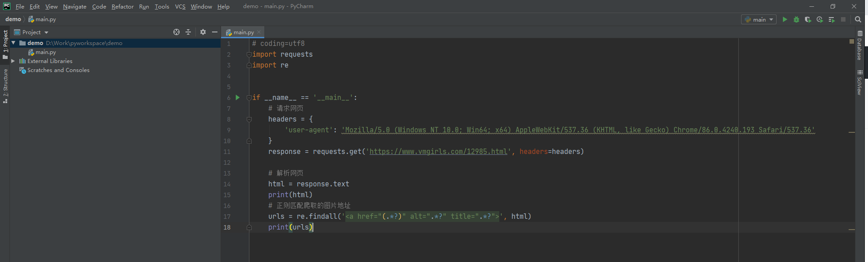Open the Tools menu
Viewport: 868px width, 262px height.
coord(162,6)
